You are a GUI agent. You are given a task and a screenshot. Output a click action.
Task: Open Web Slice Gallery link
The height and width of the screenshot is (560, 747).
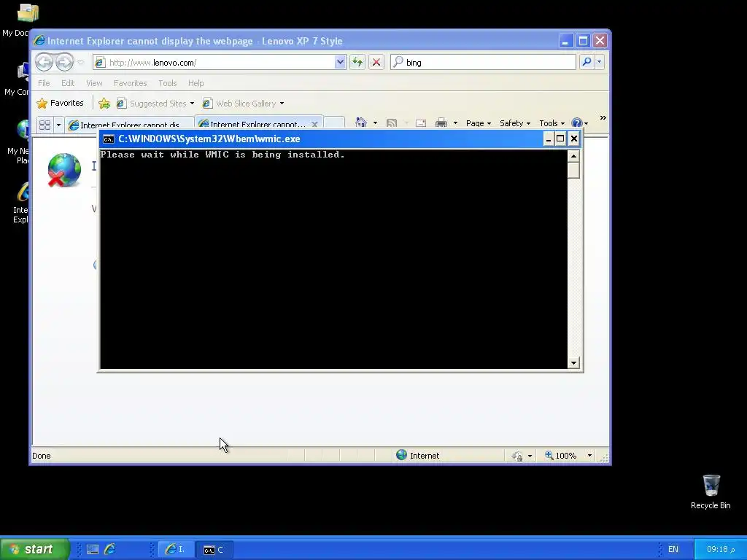point(244,104)
